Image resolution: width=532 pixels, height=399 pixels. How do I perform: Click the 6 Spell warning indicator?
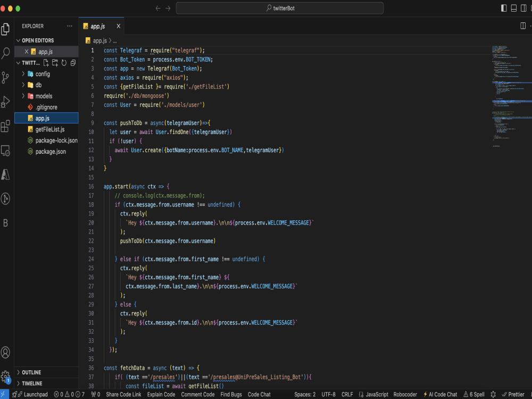tap(474, 394)
